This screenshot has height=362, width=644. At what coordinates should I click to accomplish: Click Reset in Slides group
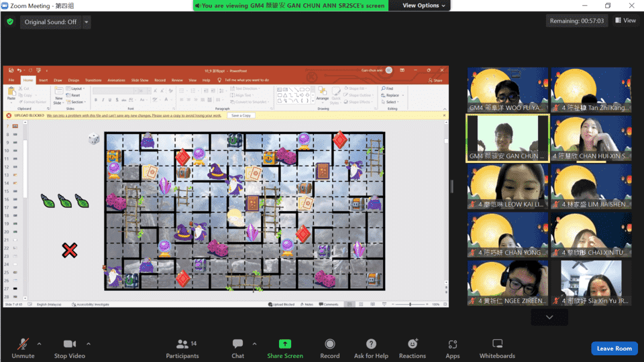(74, 95)
